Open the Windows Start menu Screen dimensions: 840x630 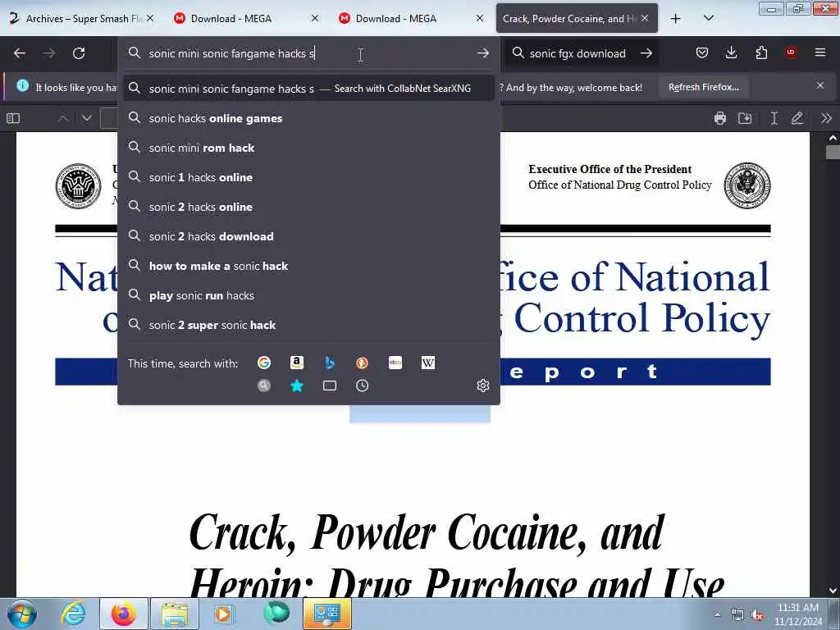(21, 614)
